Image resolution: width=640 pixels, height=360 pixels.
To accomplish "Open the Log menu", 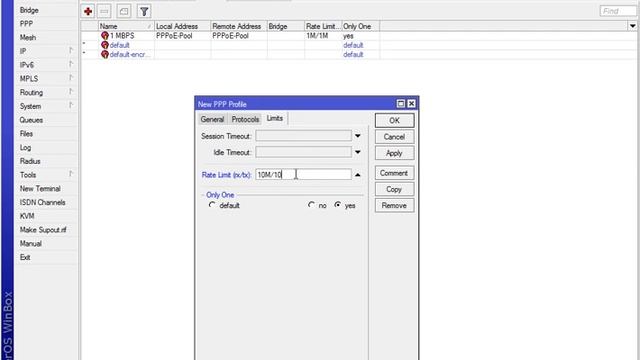I will (25, 147).
